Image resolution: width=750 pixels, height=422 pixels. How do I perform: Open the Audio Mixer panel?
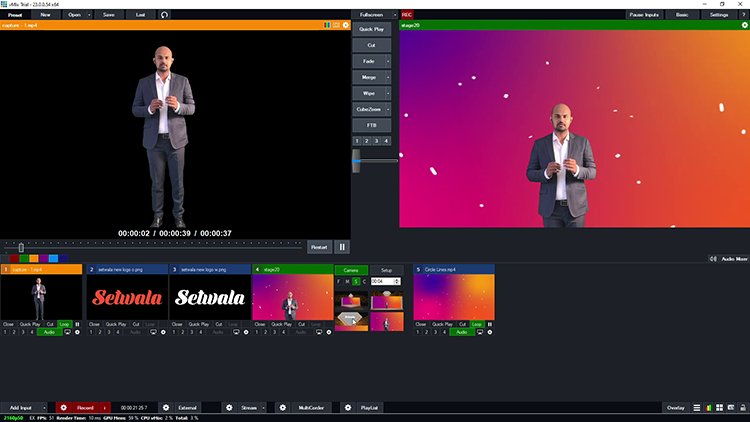coord(735,259)
